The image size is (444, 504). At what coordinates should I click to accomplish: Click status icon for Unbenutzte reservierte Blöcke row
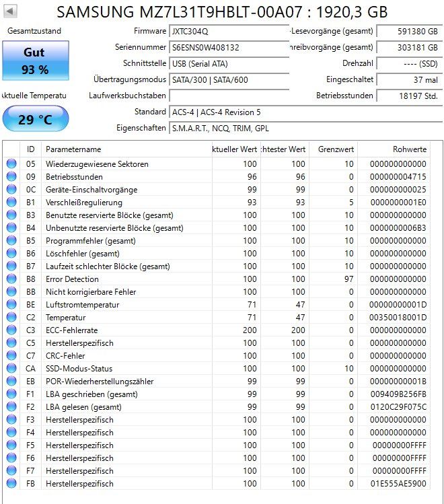[x=11, y=227]
